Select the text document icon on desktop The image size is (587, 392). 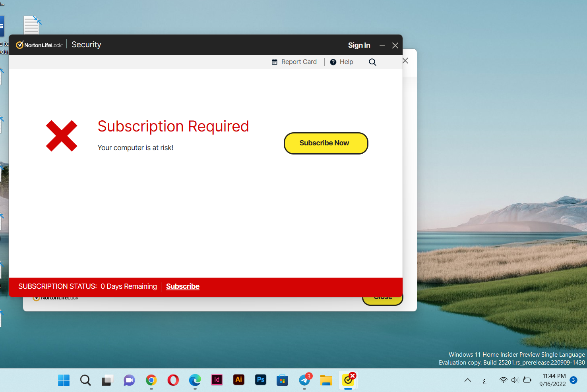click(x=32, y=25)
